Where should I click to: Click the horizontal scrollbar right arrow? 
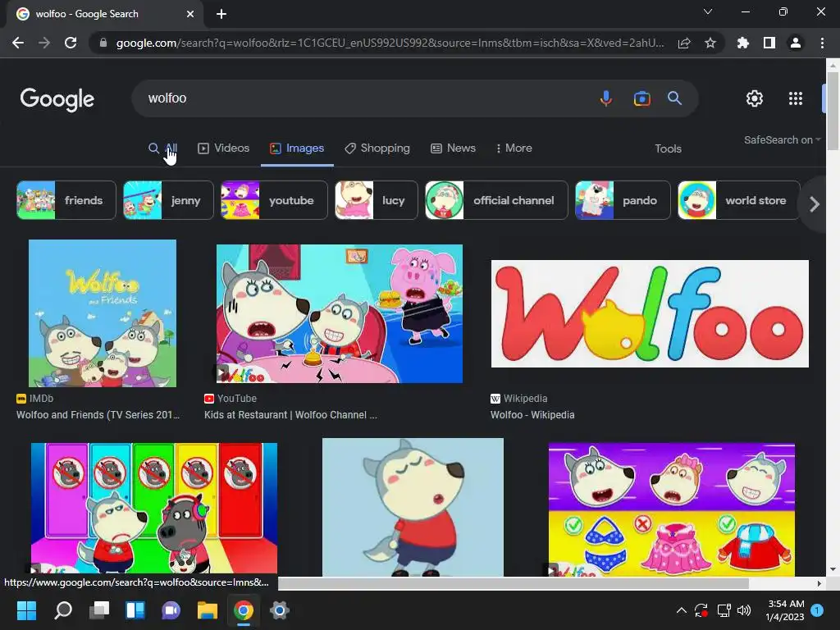pyautogui.click(x=819, y=583)
